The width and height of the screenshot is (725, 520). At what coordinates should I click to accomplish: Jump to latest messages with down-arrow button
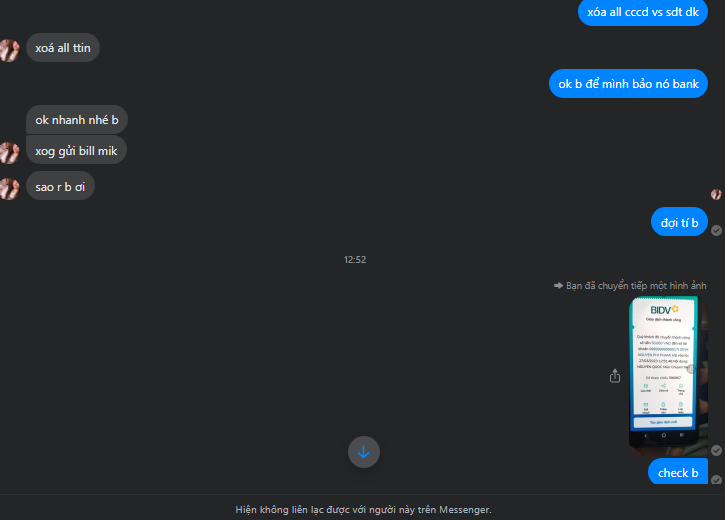[364, 452]
